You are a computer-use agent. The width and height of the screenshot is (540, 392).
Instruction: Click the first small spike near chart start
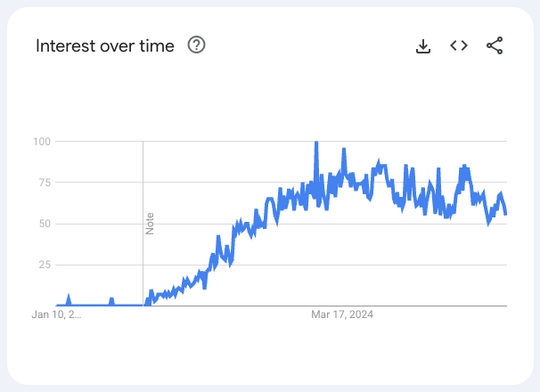(69, 299)
